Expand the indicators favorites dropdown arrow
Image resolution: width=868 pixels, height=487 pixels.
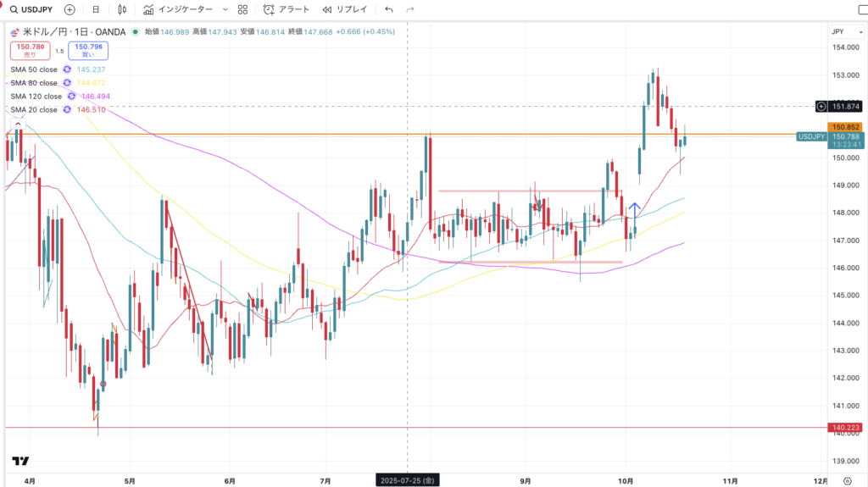click(225, 9)
